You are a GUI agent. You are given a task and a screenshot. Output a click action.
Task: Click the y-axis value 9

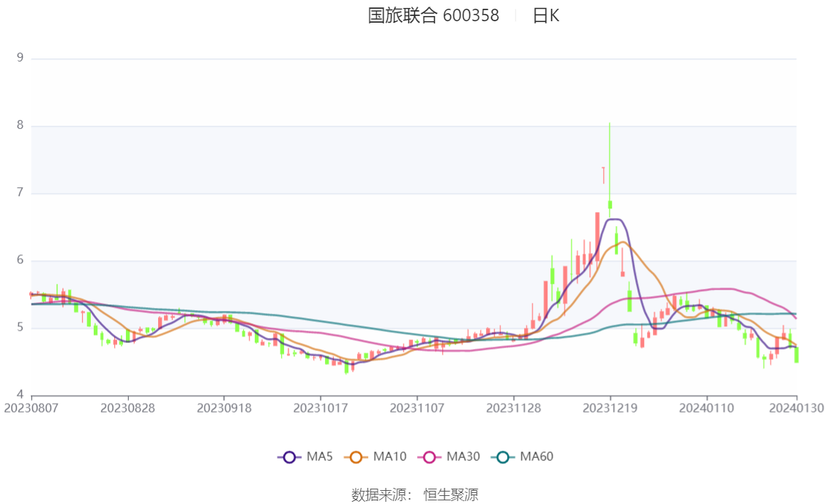coord(20,58)
